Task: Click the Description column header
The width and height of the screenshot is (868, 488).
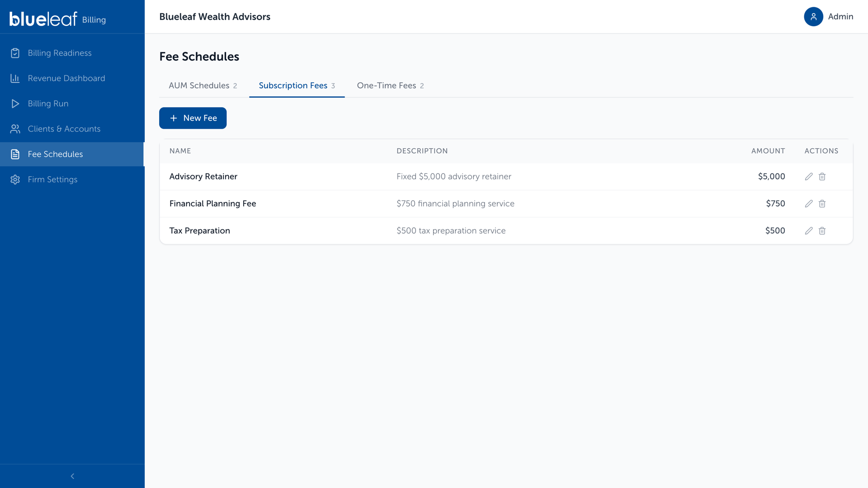Action: pos(422,151)
